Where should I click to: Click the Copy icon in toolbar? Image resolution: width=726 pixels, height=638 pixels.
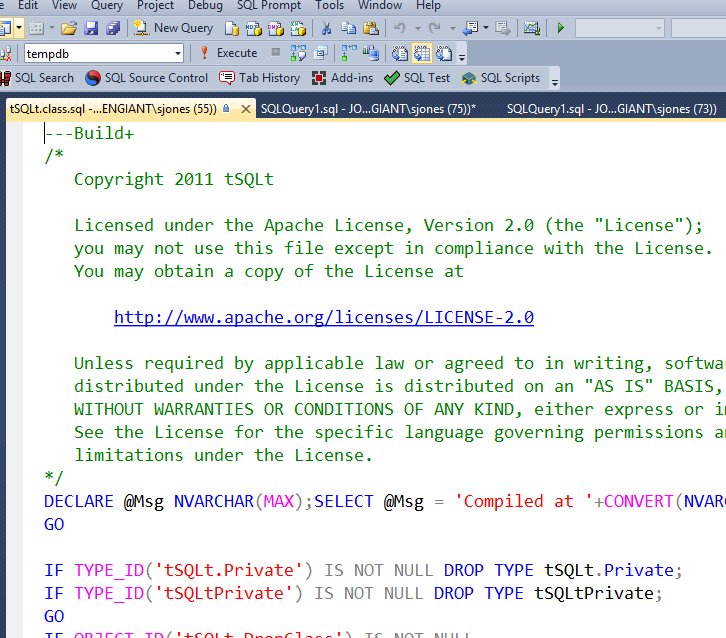[x=348, y=28]
